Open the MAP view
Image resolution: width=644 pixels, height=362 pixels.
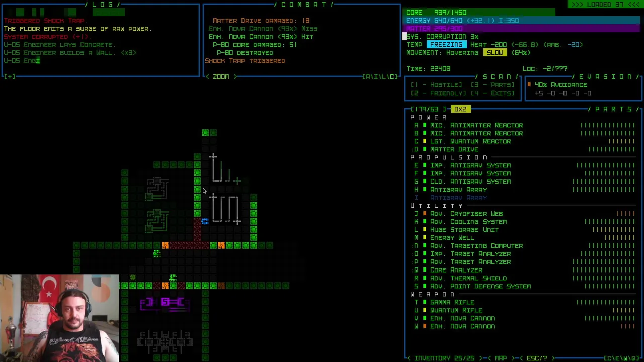pyautogui.click(x=501, y=358)
